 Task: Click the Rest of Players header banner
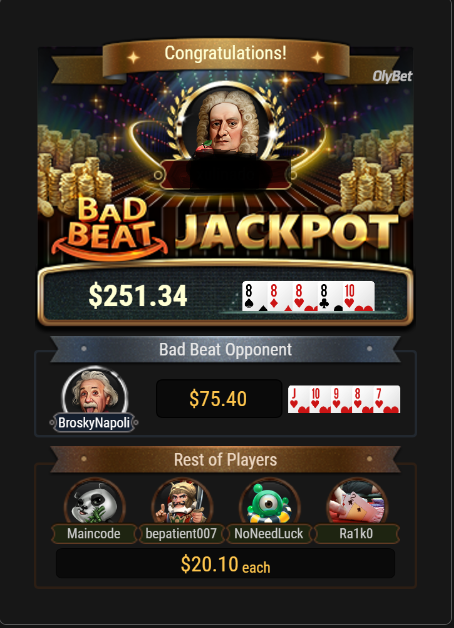pos(225,459)
